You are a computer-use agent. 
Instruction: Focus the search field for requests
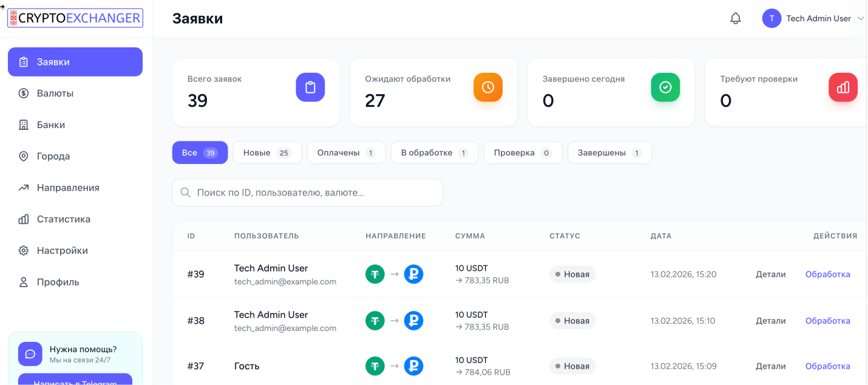click(308, 192)
